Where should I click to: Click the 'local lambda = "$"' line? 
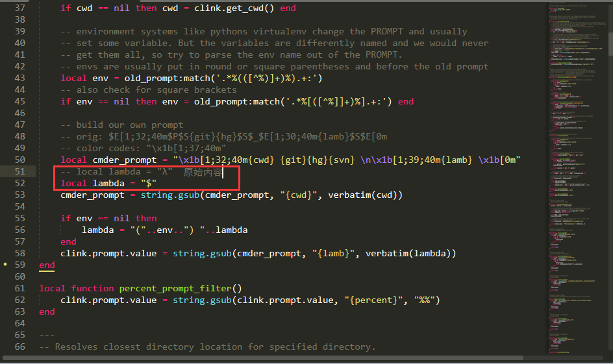tap(108, 183)
